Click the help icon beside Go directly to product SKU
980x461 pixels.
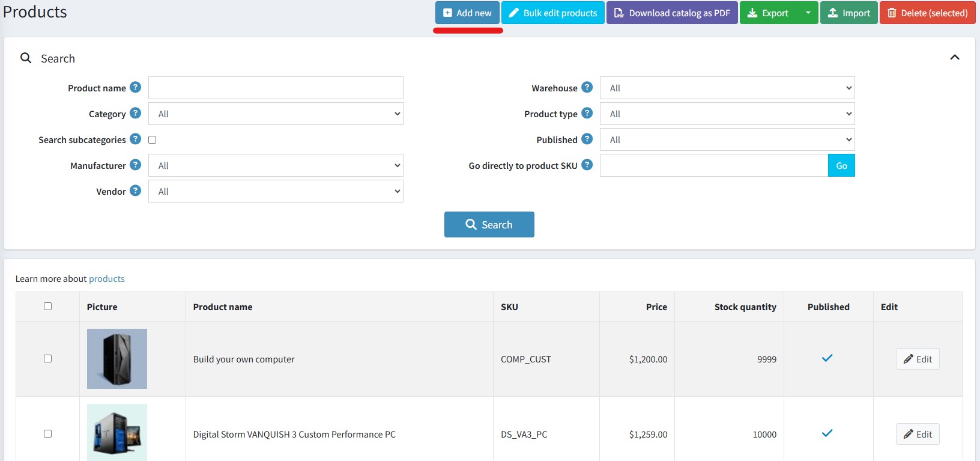(x=587, y=165)
